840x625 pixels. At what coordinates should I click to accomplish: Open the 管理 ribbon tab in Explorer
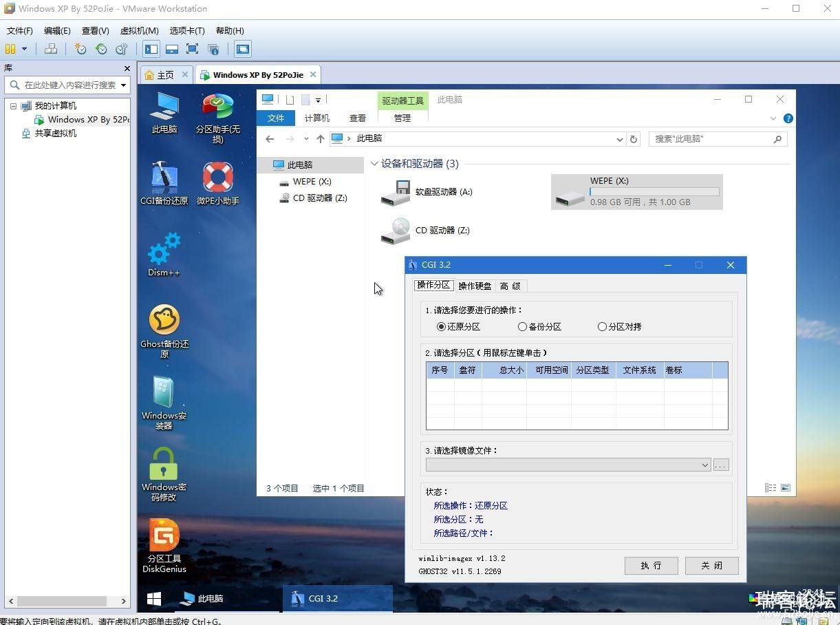(402, 118)
